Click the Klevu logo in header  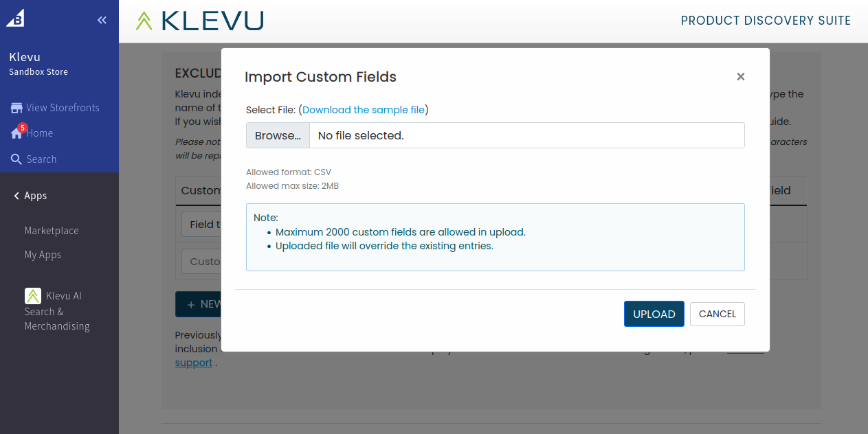[x=200, y=21]
